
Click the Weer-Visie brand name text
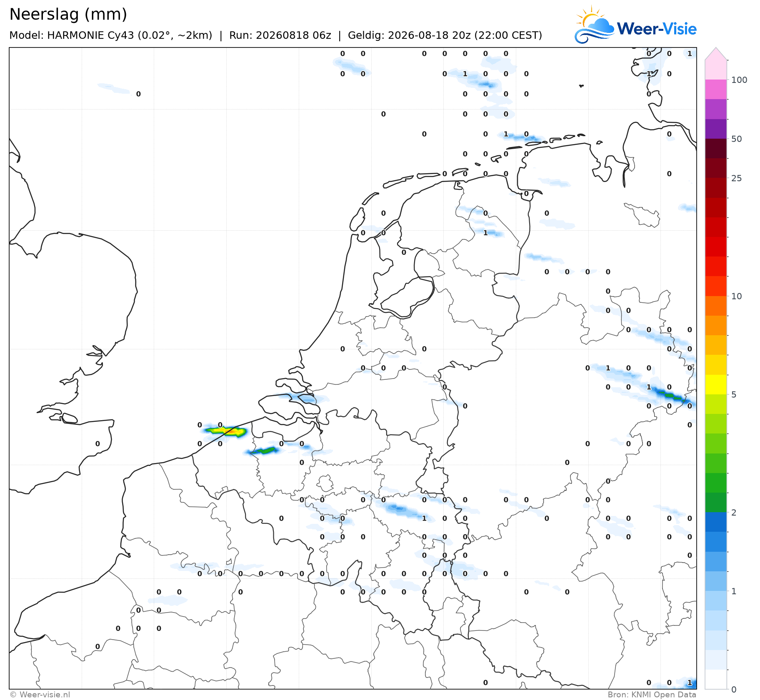coord(657,29)
